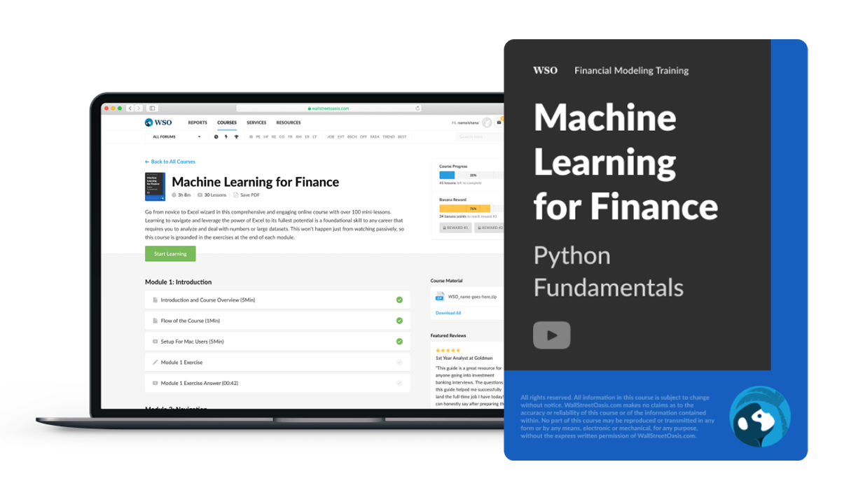Open the Resources menu item

pos(288,122)
